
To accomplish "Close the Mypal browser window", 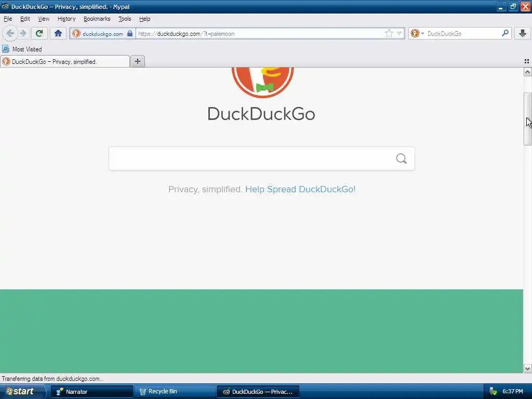I will click(525, 6).
